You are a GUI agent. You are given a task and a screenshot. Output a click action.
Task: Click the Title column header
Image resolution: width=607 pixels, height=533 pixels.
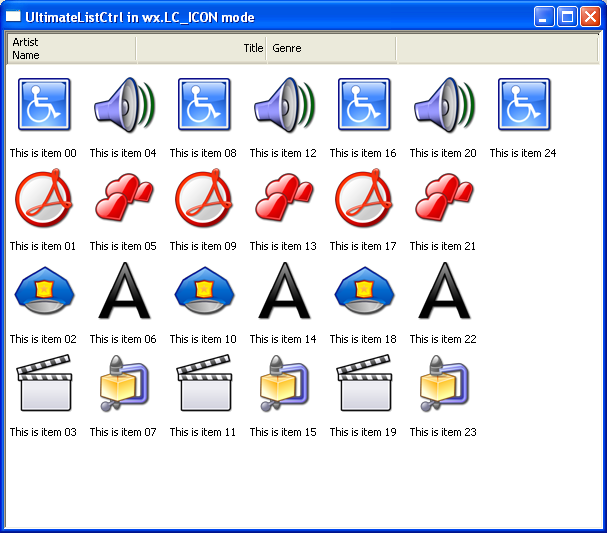(201, 49)
